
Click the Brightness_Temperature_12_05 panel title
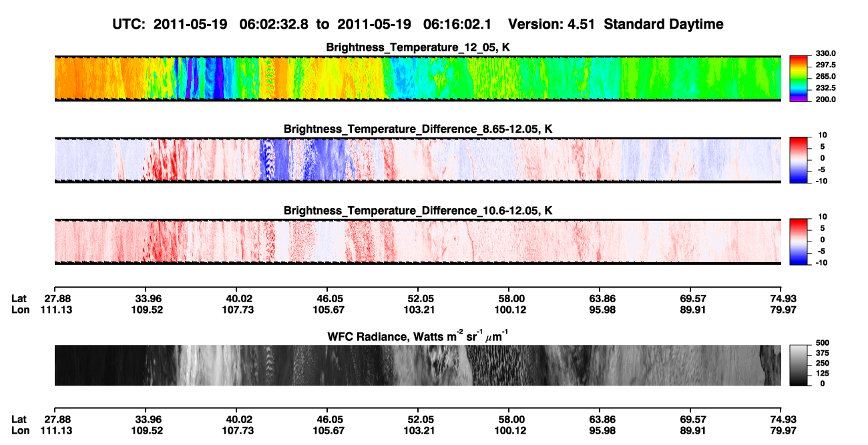click(x=418, y=47)
